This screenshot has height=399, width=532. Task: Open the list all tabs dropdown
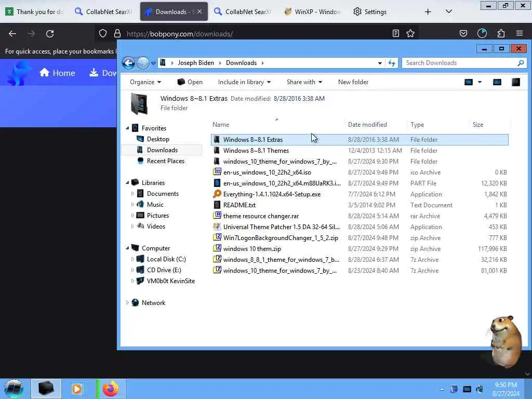tap(448, 11)
